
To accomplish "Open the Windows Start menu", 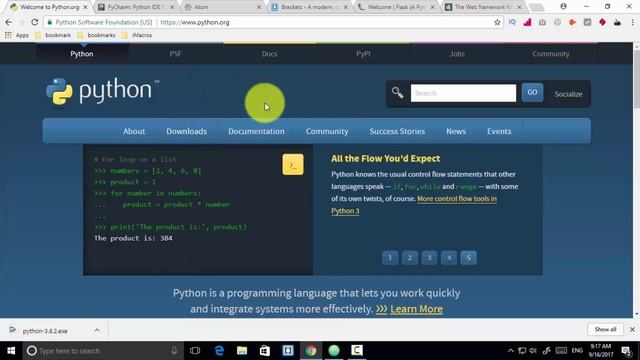I will tap(11, 351).
